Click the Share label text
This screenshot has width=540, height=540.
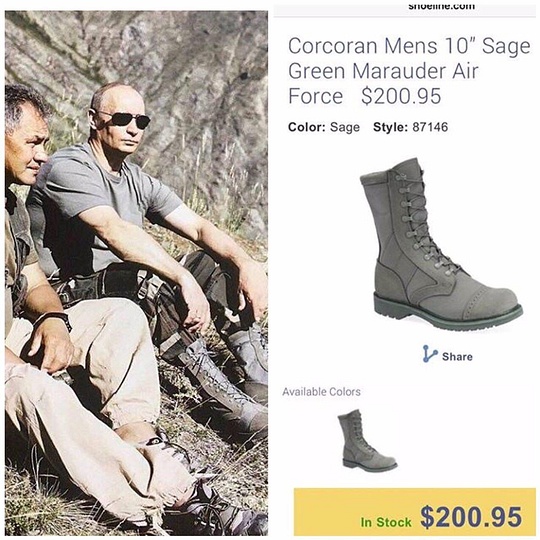[457, 356]
